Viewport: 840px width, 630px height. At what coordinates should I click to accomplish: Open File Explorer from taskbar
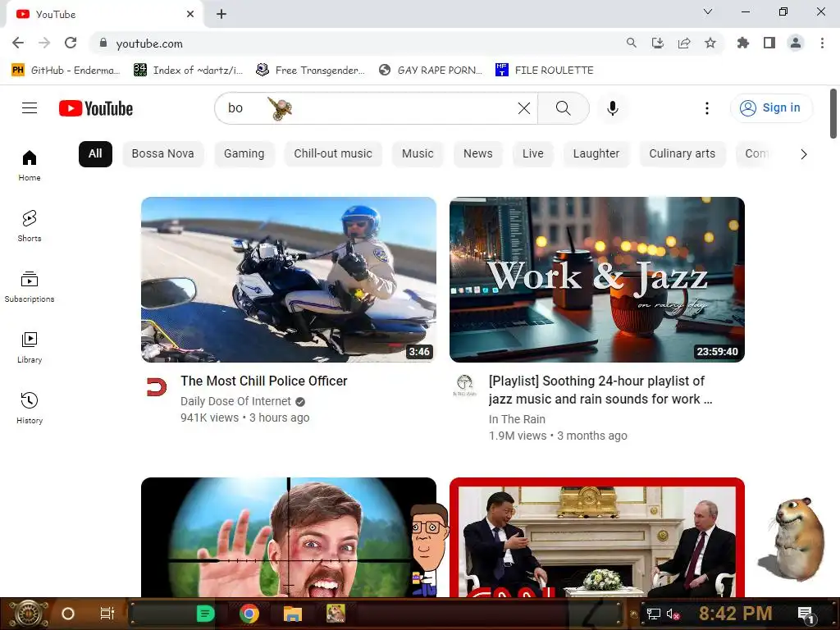pyautogui.click(x=293, y=614)
